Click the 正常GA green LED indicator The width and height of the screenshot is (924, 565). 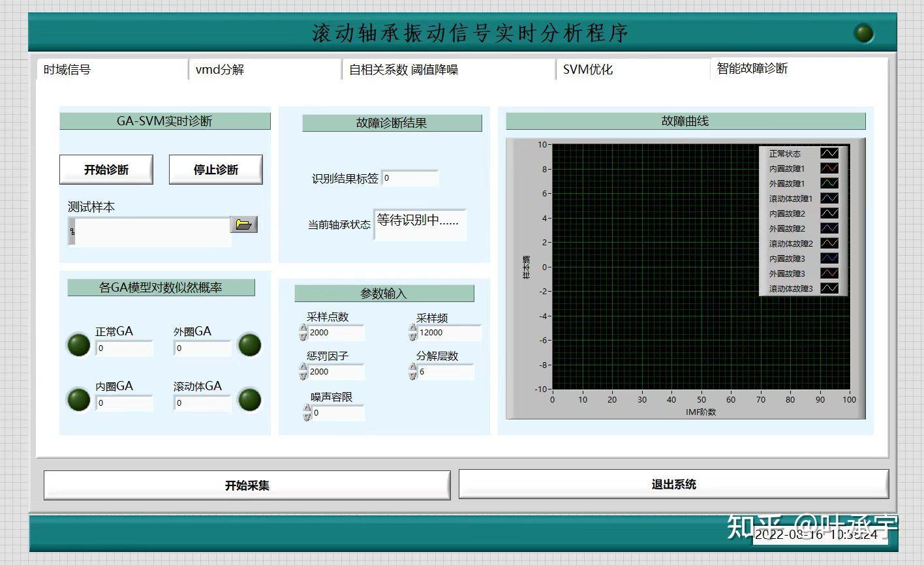tap(78, 344)
